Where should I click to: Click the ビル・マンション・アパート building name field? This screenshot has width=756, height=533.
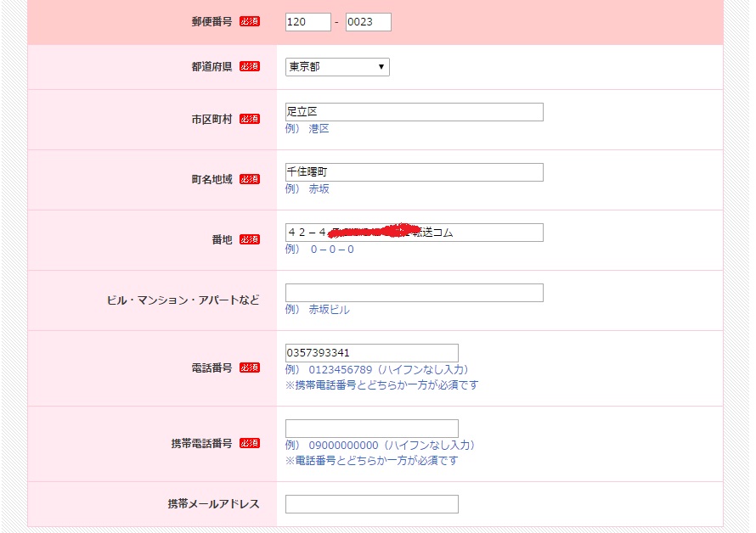415,293
